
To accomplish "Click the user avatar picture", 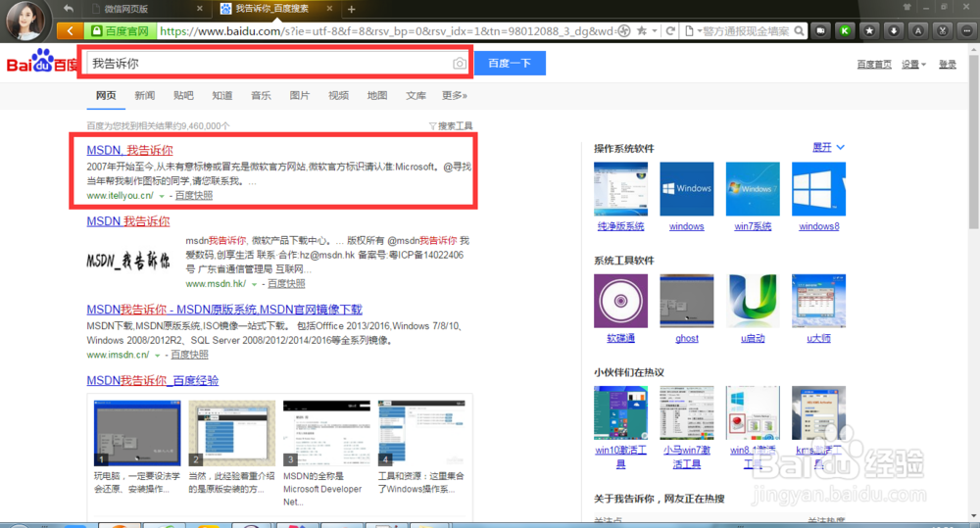I will click(26, 20).
